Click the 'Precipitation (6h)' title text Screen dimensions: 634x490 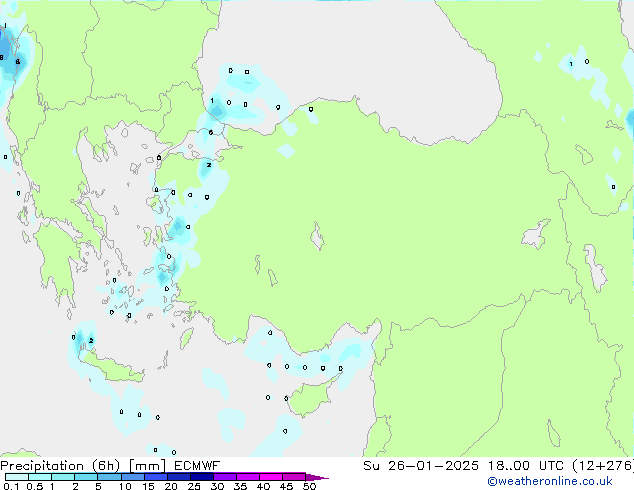[x=60, y=466]
